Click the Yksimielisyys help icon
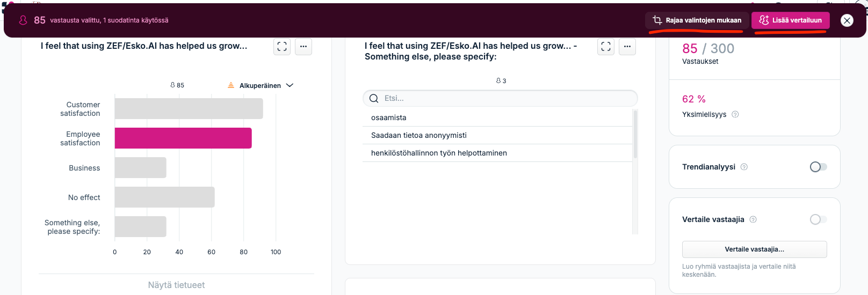This screenshot has width=868, height=295. [735, 114]
